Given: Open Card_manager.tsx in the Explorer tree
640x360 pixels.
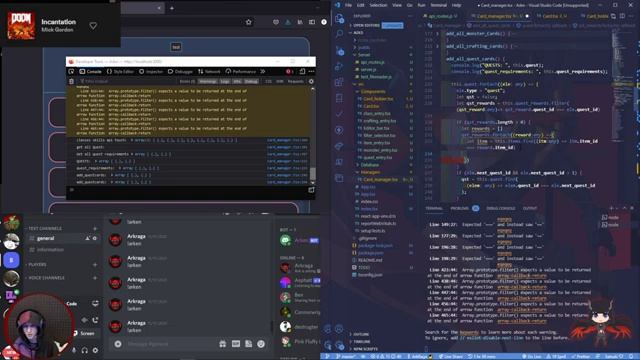Looking at the screenshot, I should [x=380, y=180].
